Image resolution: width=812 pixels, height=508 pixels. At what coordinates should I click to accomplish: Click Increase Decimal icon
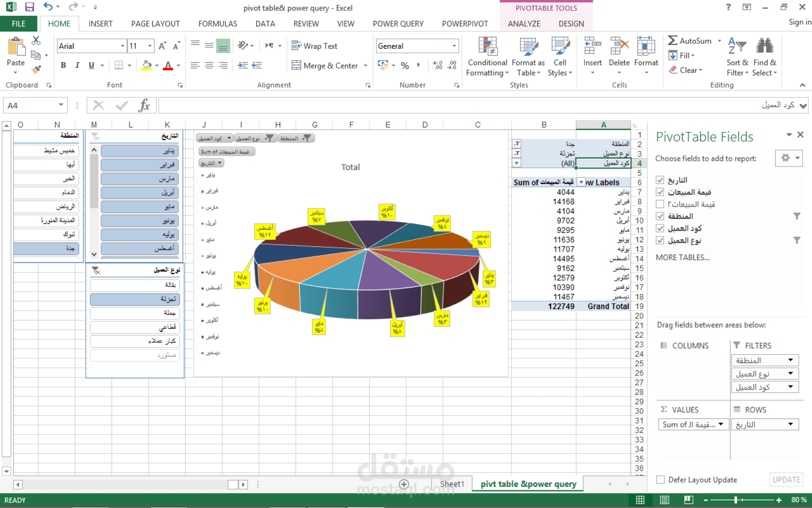click(438, 65)
